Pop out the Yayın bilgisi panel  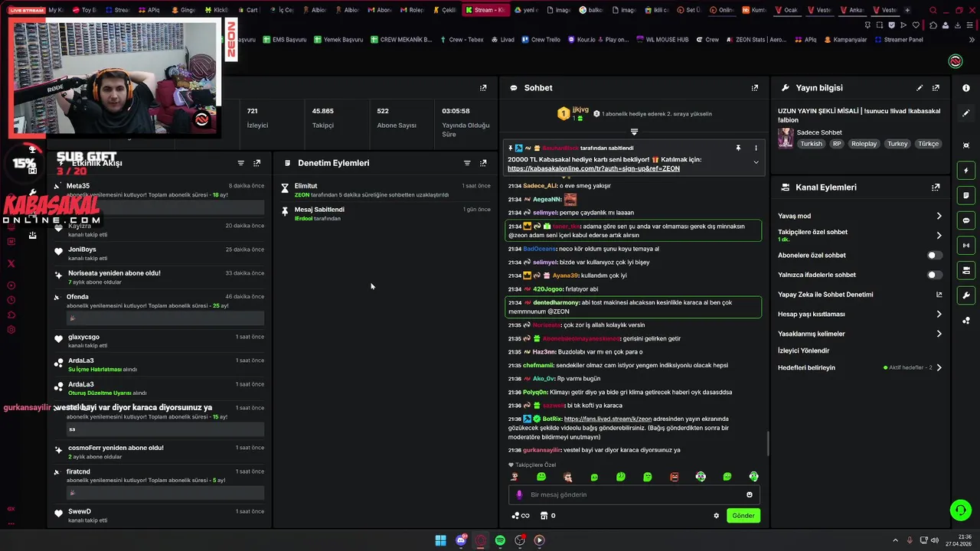click(936, 88)
